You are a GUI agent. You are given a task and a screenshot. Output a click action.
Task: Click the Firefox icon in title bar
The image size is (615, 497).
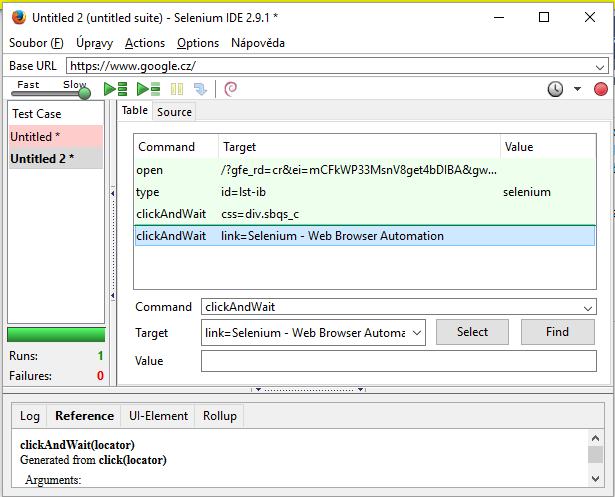(18, 18)
